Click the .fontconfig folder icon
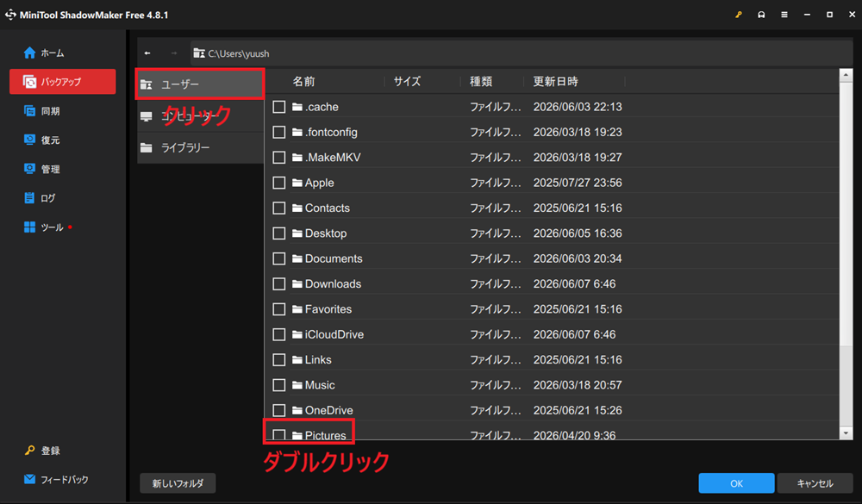862x504 pixels. point(297,132)
